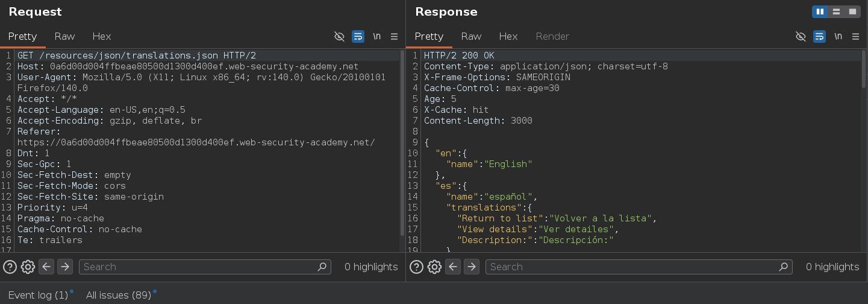Open All issues (89)
868x304 pixels.
(x=118, y=295)
